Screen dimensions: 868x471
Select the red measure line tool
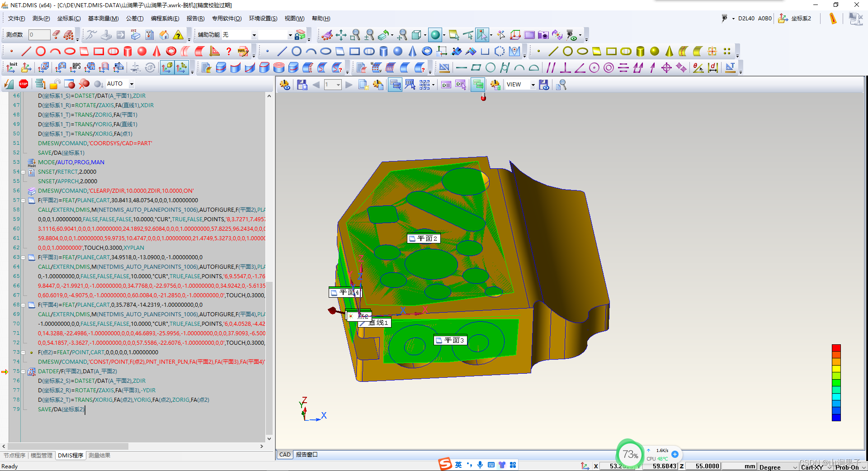coord(26,51)
